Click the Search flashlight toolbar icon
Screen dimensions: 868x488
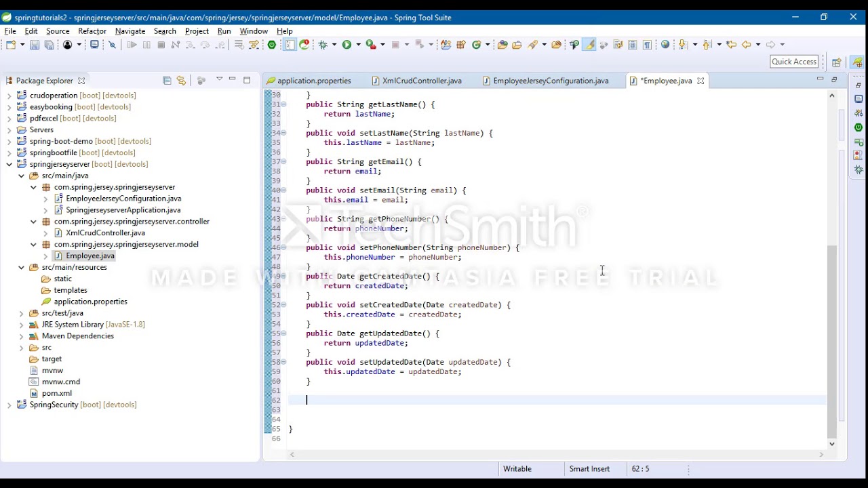coord(534,45)
